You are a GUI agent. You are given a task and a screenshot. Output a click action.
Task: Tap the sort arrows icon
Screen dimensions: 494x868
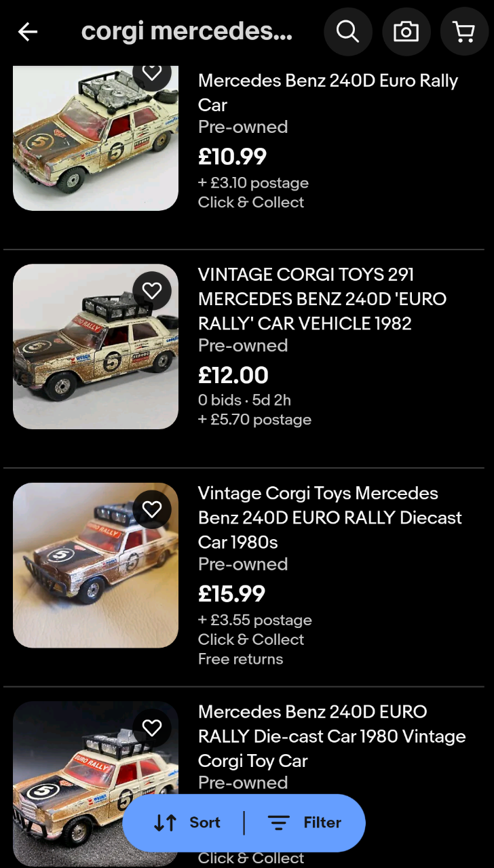pyautogui.click(x=166, y=823)
